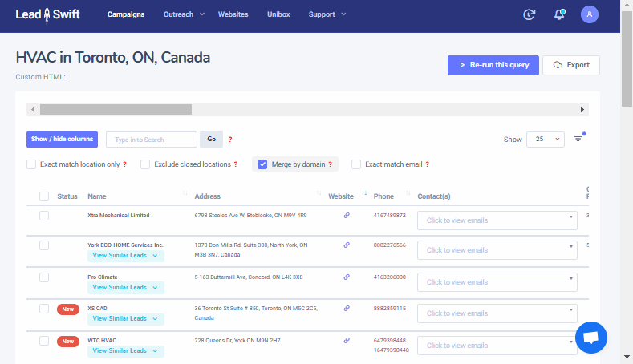Open the Unibox page
The width and height of the screenshot is (633, 364).
278,14
